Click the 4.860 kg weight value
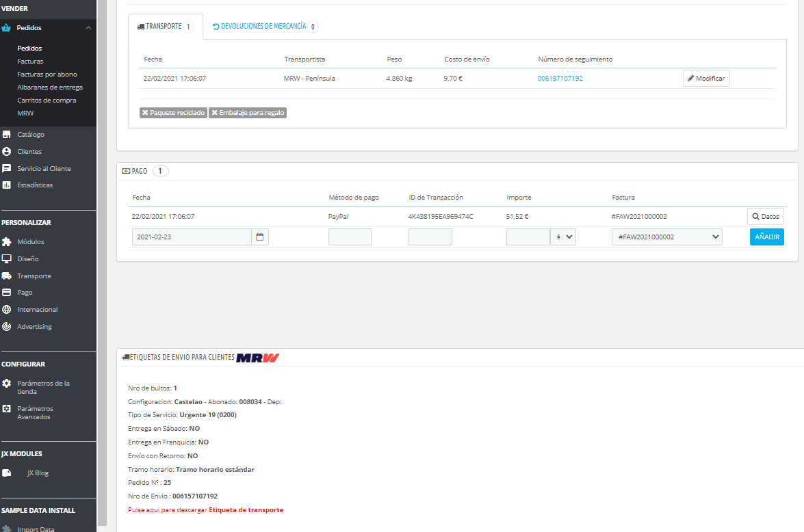The height and width of the screenshot is (532, 804). click(x=399, y=79)
